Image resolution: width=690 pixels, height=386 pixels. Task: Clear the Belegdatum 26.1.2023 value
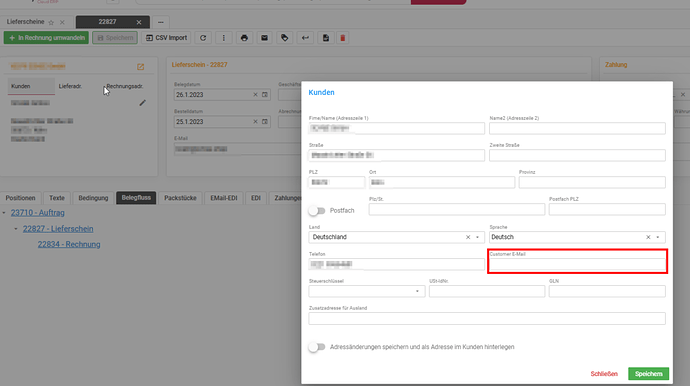click(255, 95)
